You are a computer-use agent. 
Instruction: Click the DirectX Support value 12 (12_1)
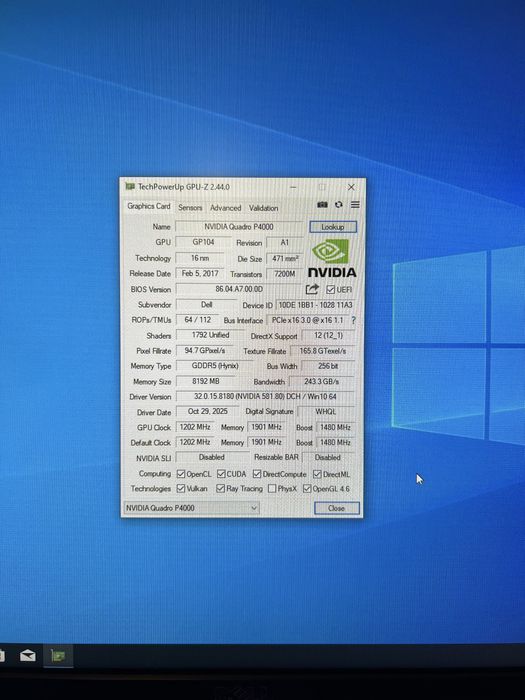[328, 335]
